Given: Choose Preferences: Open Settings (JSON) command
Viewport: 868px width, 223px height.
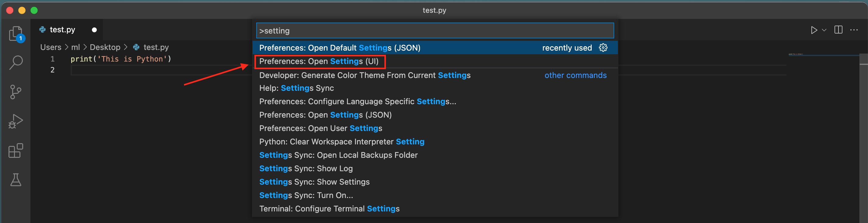Looking at the screenshot, I should (325, 115).
